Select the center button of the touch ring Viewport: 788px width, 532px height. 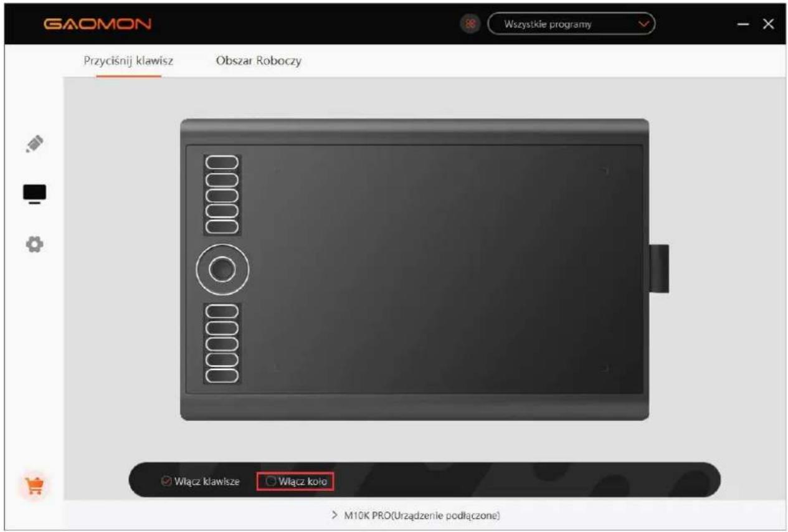[222, 268]
